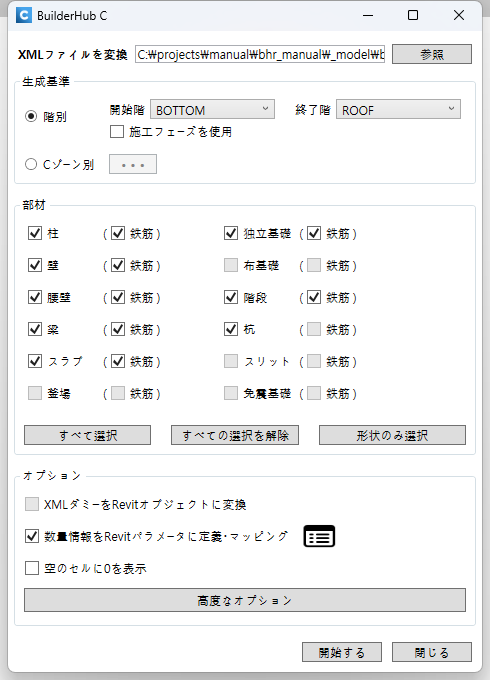Image resolution: width=490 pixels, height=680 pixels.
Task: Click すべての選択を解除 button
Action: (235, 435)
